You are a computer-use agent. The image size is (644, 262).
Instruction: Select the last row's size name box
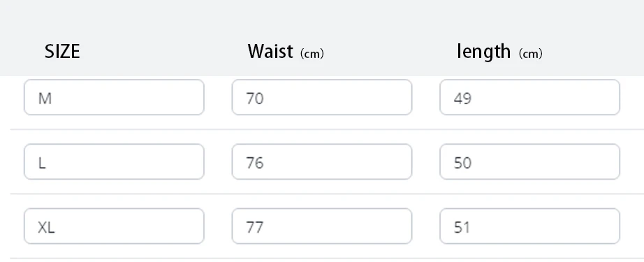point(114,226)
